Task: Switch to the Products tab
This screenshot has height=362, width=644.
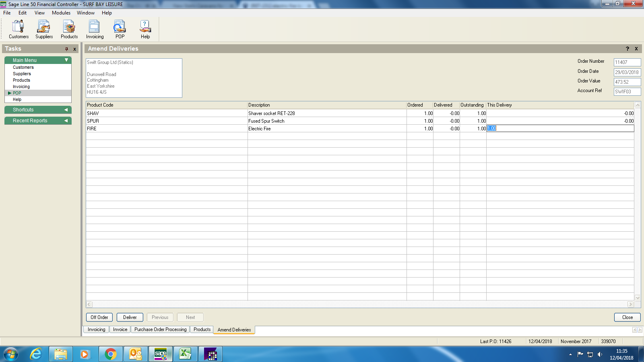Action: point(202,329)
